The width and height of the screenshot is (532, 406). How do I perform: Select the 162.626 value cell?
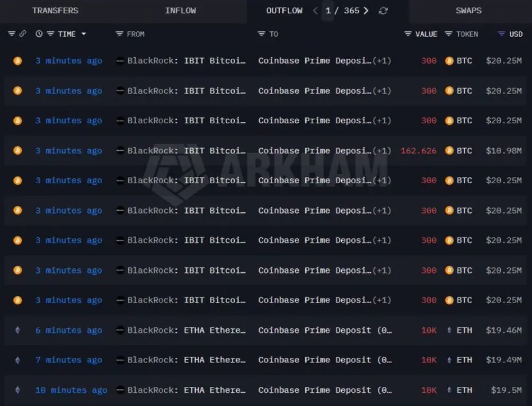pyautogui.click(x=418, y=150)
